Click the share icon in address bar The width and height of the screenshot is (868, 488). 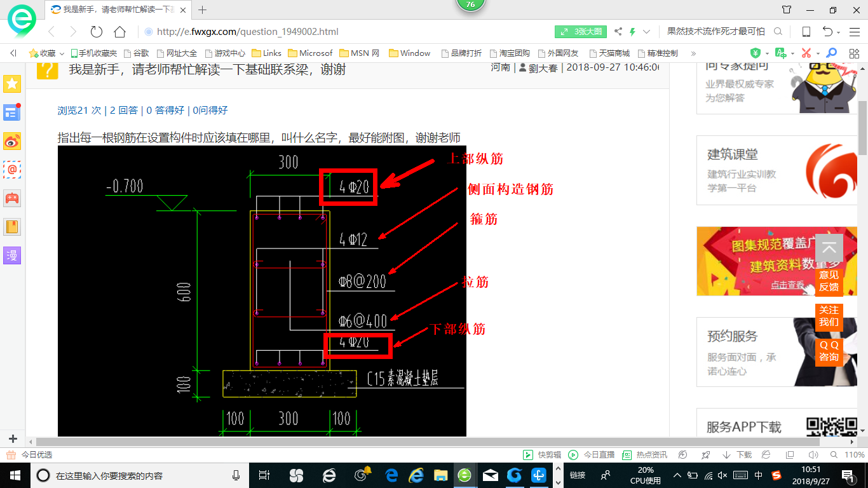[618, 32]
